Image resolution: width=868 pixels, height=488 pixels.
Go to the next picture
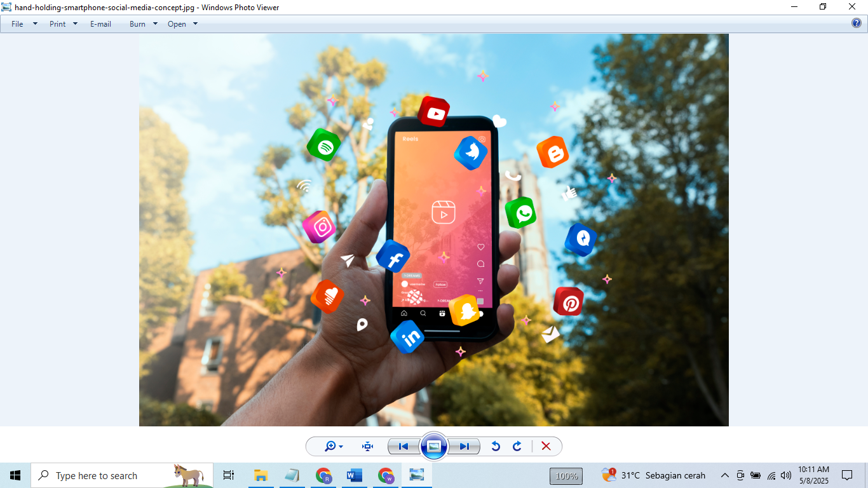[x=465, y=447]
